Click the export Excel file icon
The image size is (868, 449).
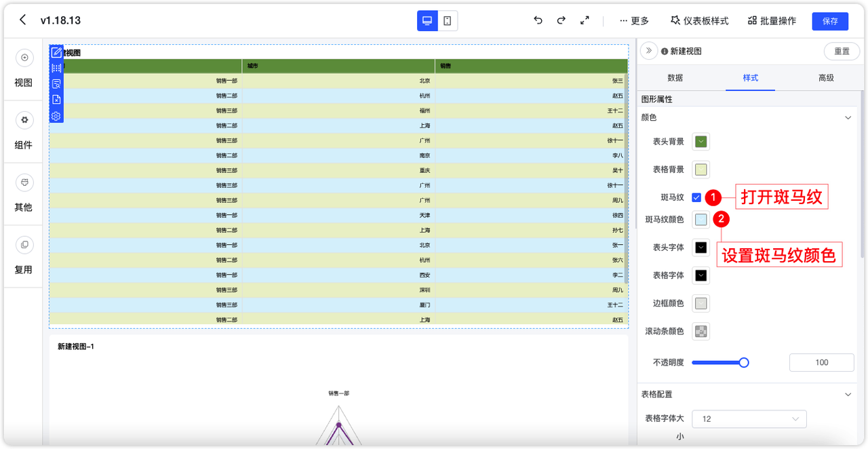[x=56, y=100]
